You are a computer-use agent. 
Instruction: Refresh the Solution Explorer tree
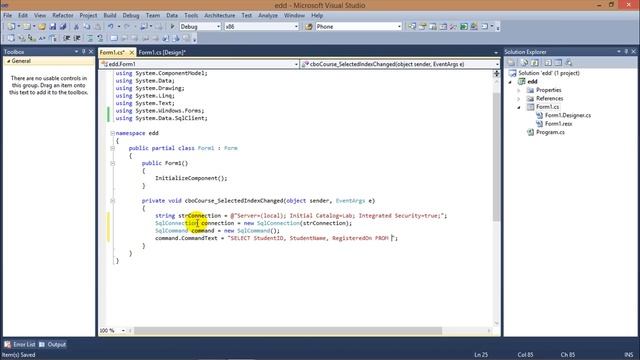tap(535, 62)
